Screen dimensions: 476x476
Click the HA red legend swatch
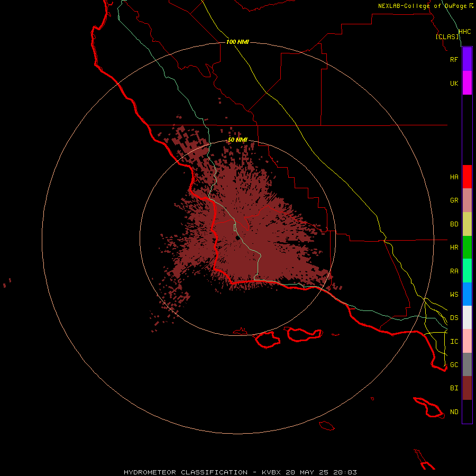click(467, 177)
